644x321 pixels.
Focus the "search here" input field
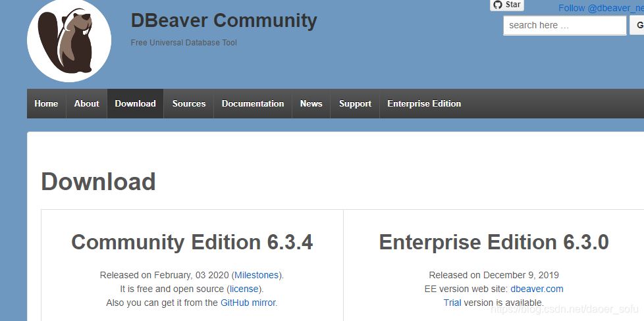click(565, 26)
